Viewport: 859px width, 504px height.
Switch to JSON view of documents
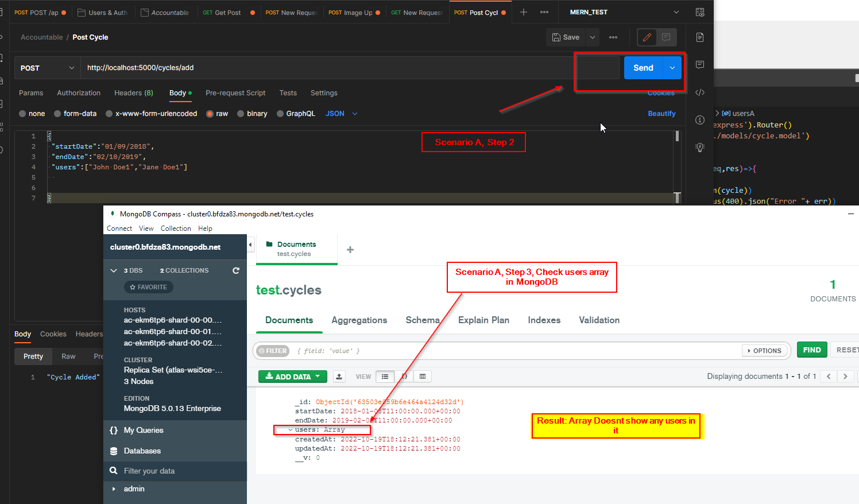coord(404,377)
